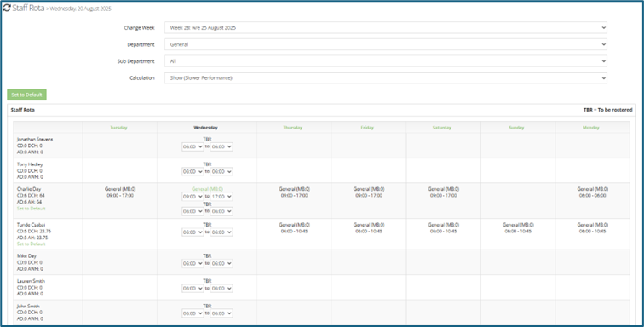Click green General (MB:0) link in Charlie Day's Wednesday
Image resolution: width=644 pixels, height=327 pixels.
(207, 189)
